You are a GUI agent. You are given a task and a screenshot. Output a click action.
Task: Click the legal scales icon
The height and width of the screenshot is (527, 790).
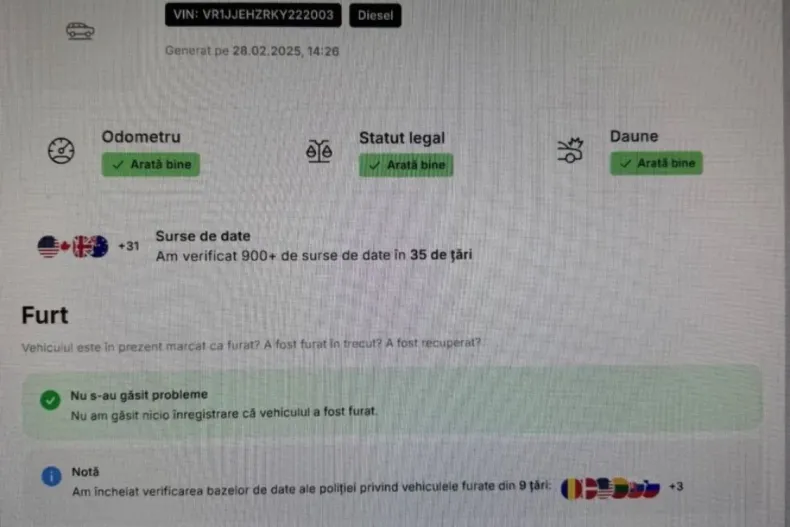pyautogui.click(x=319, y=151)
